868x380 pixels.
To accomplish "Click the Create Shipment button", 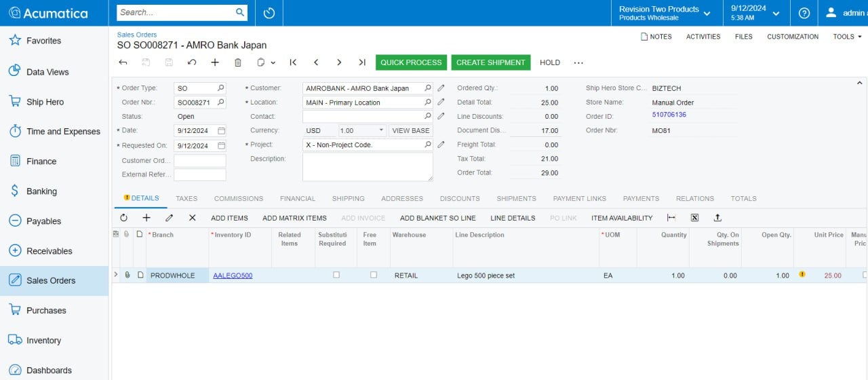I will point(491,62).
